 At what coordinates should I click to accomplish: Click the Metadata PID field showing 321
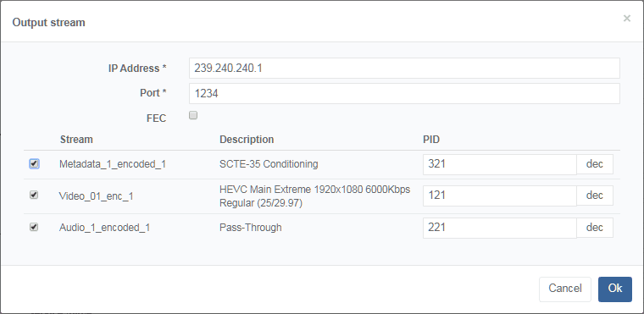point(499,164)
